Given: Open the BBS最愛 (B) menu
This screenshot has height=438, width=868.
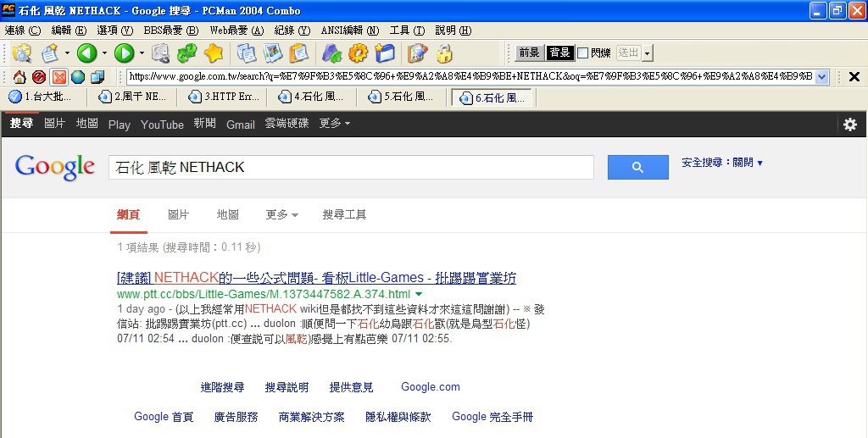Looking at the screenshot, I should [x=171, y=30].
